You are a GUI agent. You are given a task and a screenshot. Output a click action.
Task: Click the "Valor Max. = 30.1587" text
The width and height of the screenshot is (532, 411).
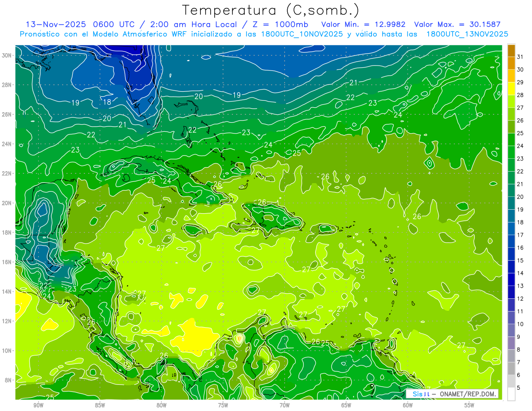click(x=458, y=24)
